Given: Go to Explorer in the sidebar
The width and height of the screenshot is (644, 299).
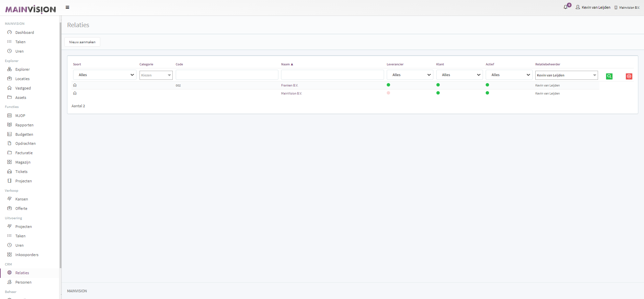Looking at the screenshot, I should [x=22, y=69].
